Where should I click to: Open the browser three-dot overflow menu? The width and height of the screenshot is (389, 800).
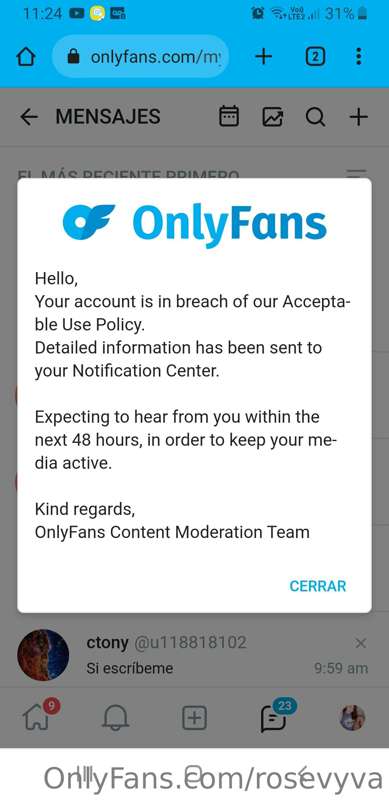[x=359, y=57]
